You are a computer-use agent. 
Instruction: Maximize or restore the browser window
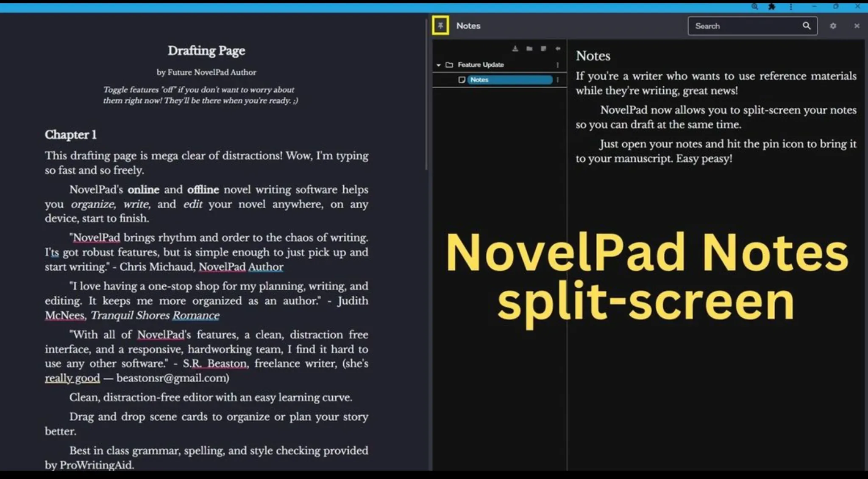[x=835, y=6]
